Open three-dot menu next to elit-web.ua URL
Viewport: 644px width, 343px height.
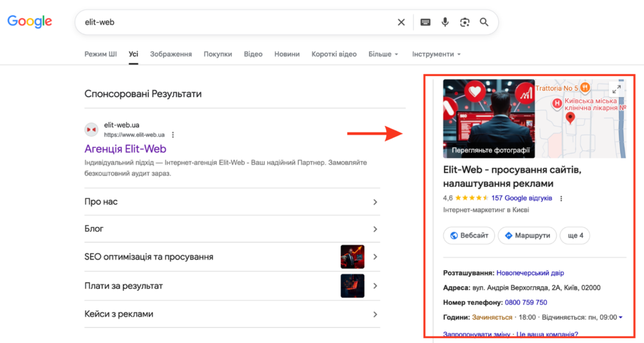point(173,135)
